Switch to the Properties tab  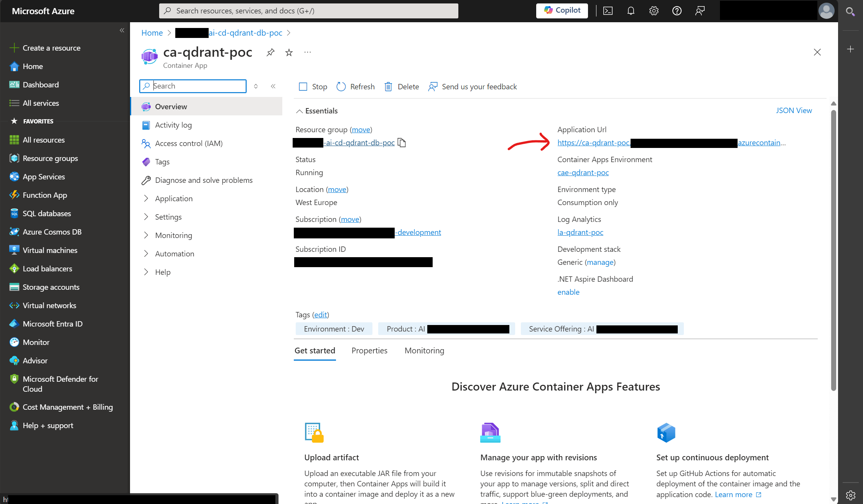[x=369, y=351]
